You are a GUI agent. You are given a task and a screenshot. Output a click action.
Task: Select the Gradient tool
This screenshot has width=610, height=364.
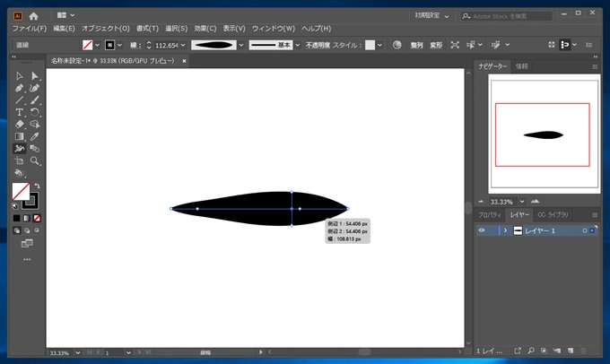(x=19, y=136)
